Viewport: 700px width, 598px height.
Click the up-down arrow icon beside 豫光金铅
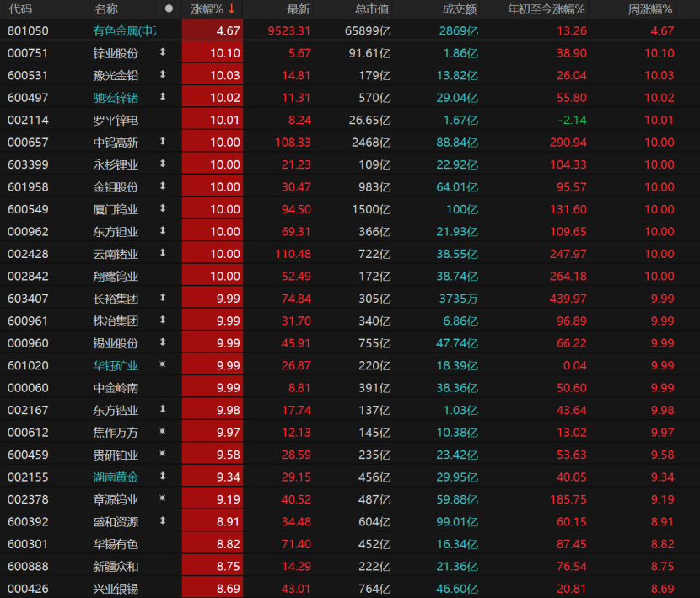[x=163, y=74]
